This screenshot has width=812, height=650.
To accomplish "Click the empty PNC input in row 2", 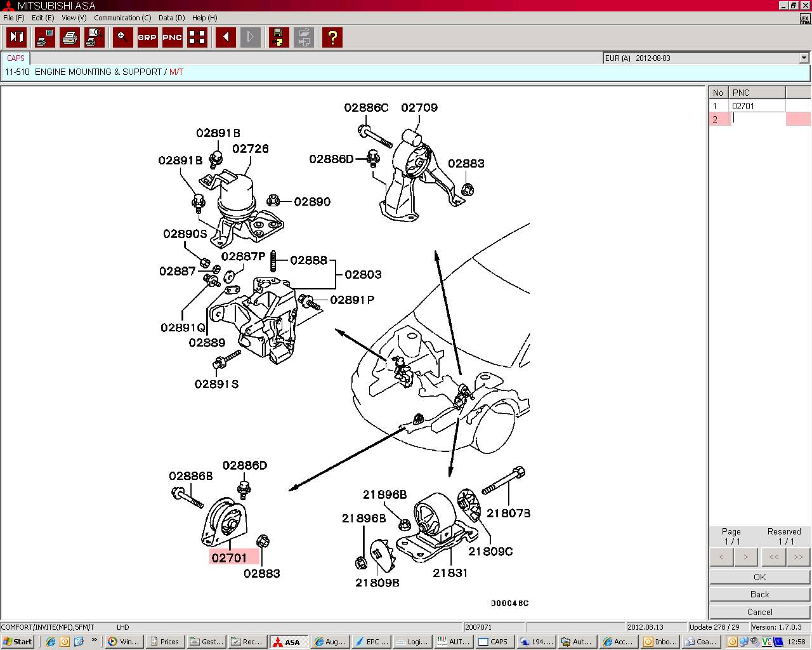I will click(x=758, y=119).
